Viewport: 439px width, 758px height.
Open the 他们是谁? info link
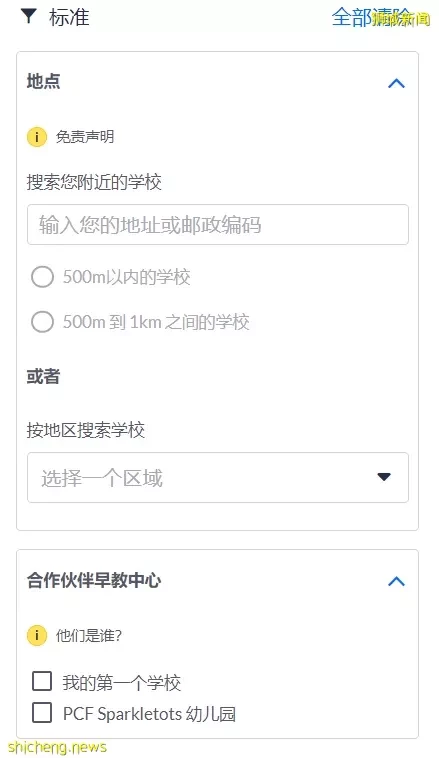88,635
